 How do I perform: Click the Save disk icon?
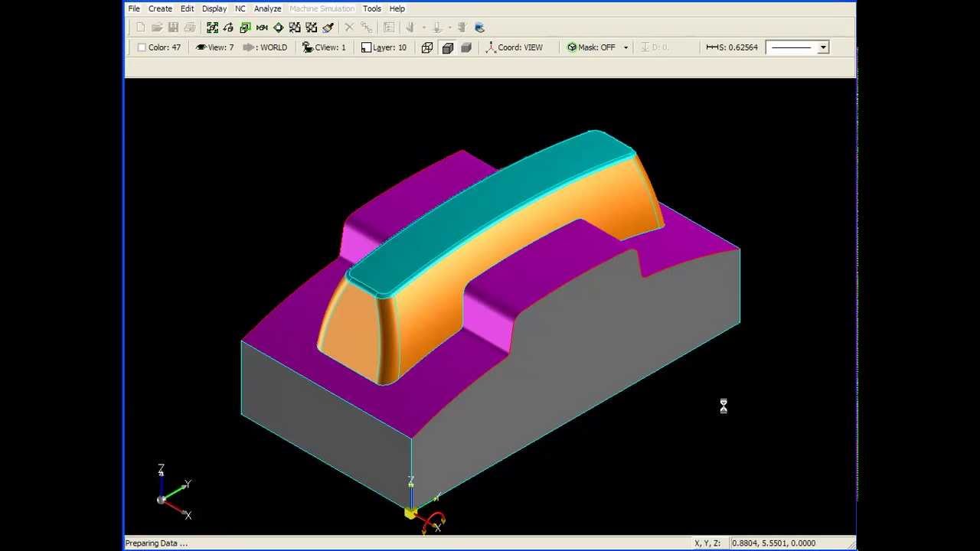[x=173, y=28]
